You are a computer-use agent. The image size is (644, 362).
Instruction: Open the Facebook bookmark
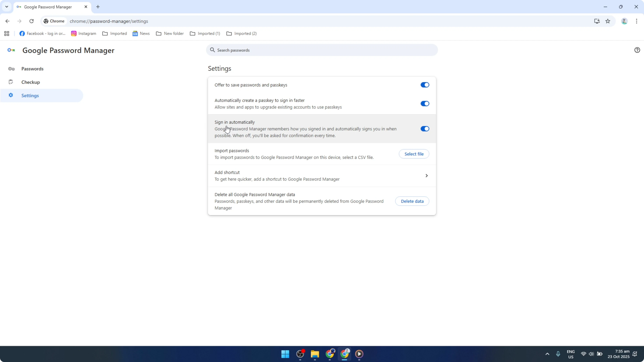coord(43,33)
